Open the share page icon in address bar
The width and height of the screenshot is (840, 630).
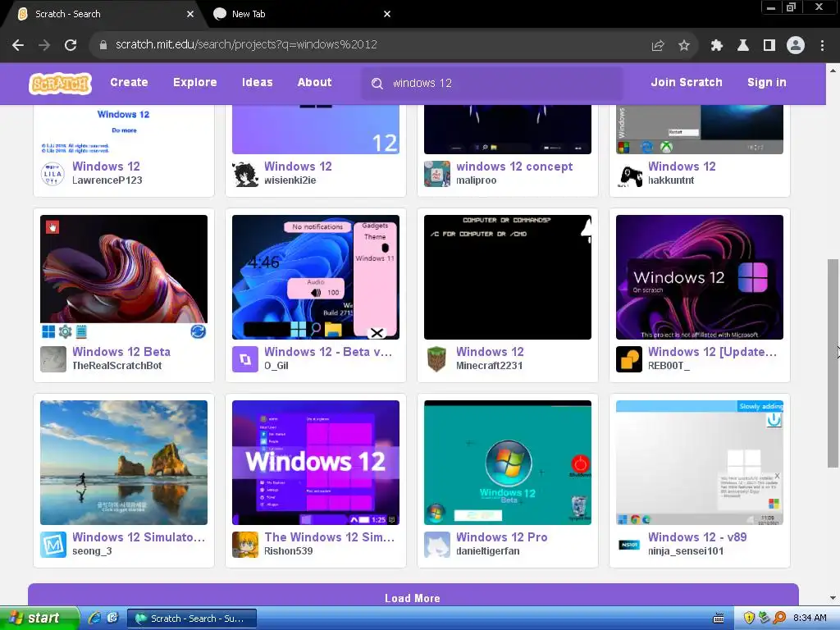click(x=658, y=46)
